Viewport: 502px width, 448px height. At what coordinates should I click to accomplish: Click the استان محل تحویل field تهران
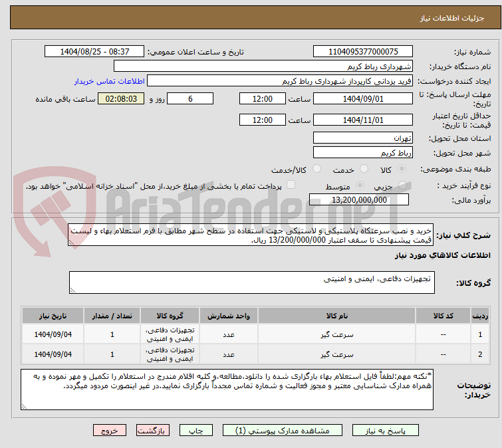point(363,138)
